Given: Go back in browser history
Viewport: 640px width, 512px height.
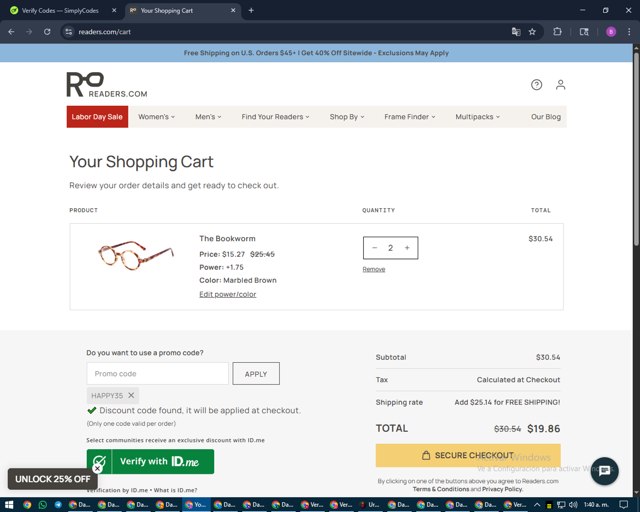Looking at the screenshot, I should [11, 32].
